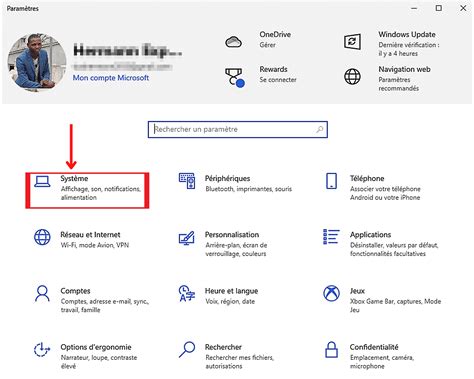Image resolution: width=474 pixels, height=379 pixels.
Task: Click the Rewards label
Action: (273, 69)
